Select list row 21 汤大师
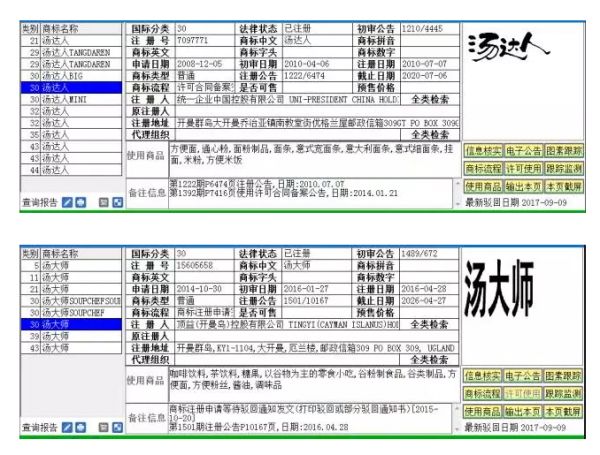This screenshot has height=455, width=600. pyautogui.click(x=72, y=289)
